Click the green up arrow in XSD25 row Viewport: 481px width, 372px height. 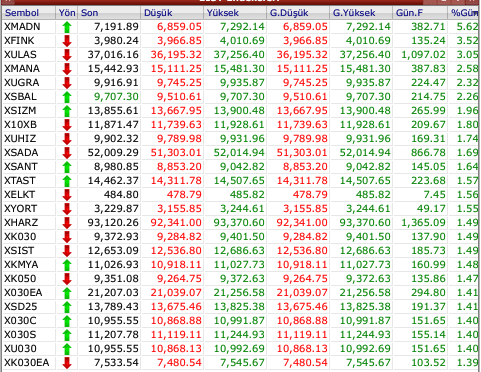click(67, 307)
